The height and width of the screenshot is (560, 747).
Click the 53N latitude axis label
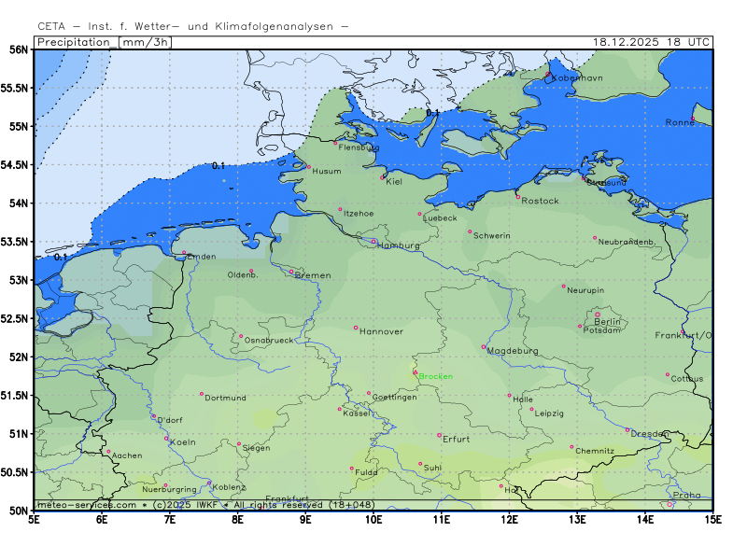(x=18, y=280)
